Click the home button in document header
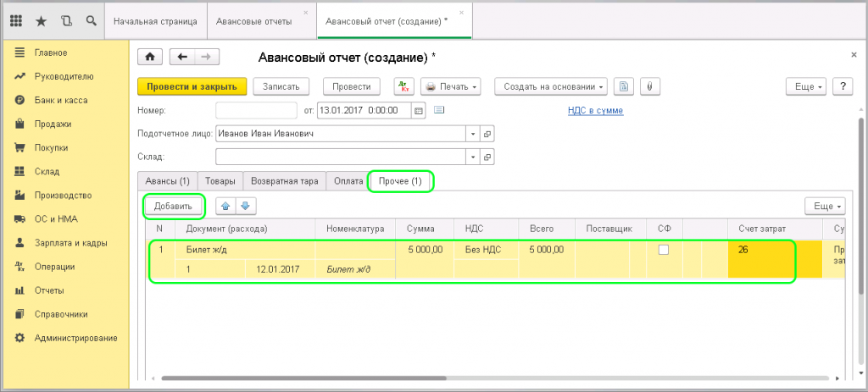 (x=150, y=57)
